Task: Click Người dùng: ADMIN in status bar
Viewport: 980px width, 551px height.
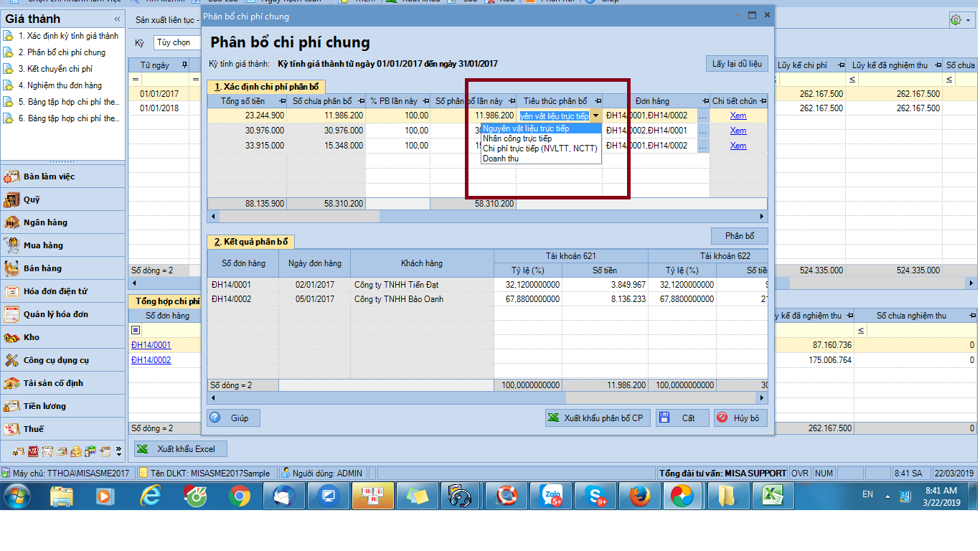Action: click(322, 474)
